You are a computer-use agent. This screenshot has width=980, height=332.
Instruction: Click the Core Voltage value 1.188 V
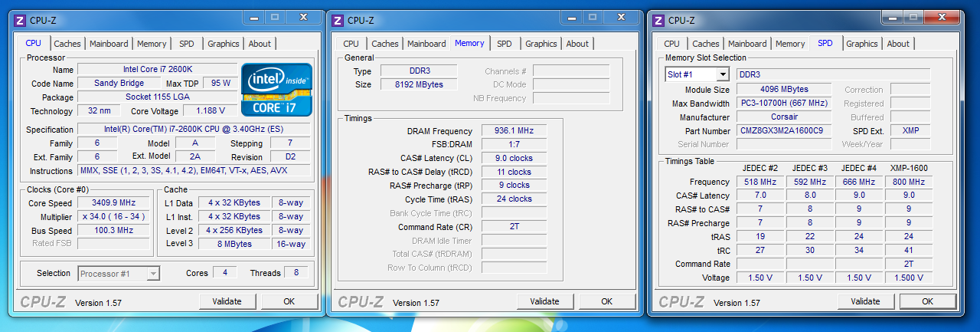click(210, 111)
